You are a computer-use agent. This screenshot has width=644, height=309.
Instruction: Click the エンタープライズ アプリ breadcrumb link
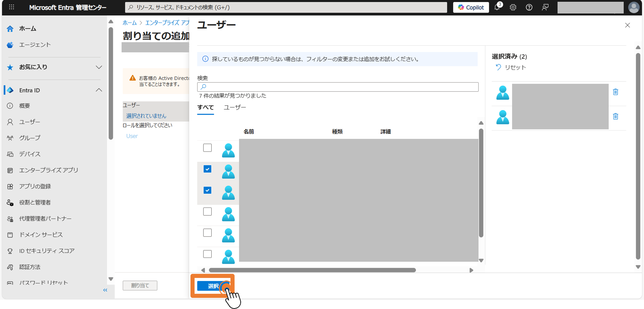[167, 23]
